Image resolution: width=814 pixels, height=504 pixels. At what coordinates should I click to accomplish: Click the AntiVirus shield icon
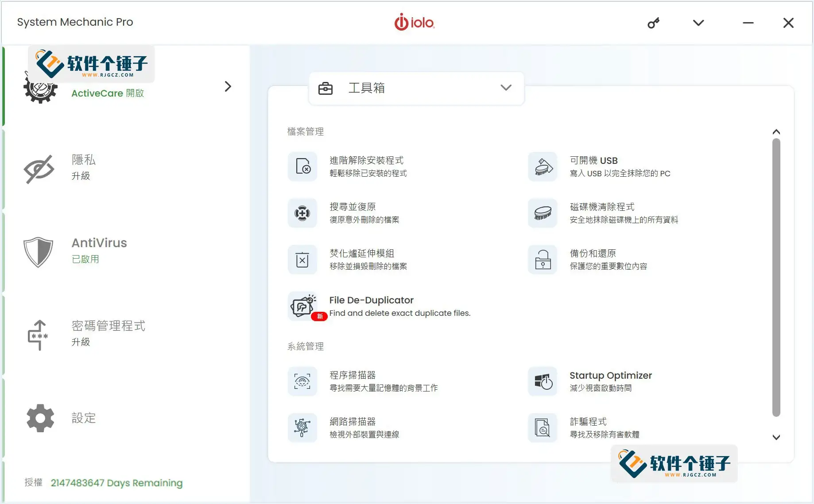click(x=39, y=252)
